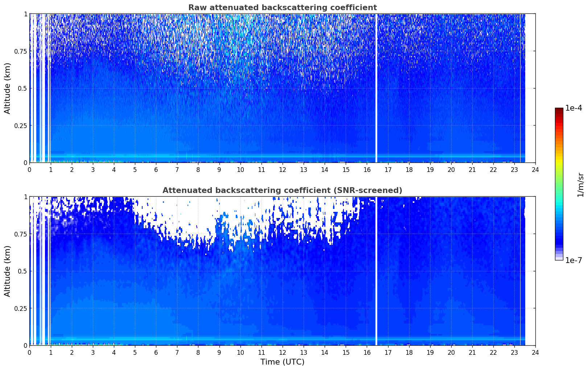Click the hour 24 tick below the raw plot
Screen dimensions: 588x370
point(535,169)
